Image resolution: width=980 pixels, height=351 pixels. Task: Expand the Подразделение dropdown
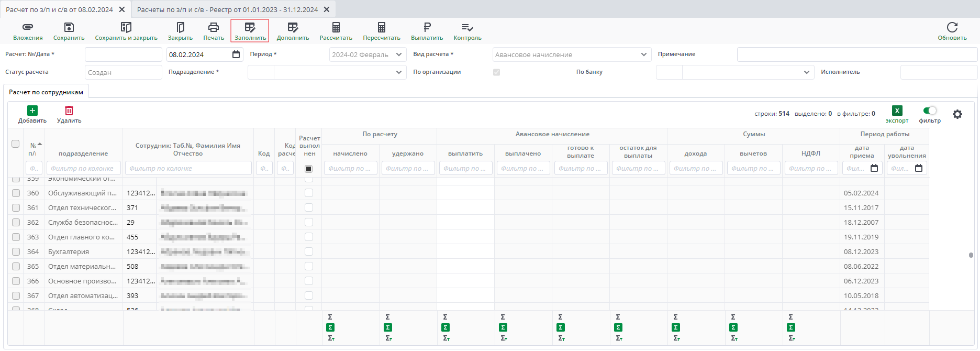pyautogui.click(x=398, y=72)
